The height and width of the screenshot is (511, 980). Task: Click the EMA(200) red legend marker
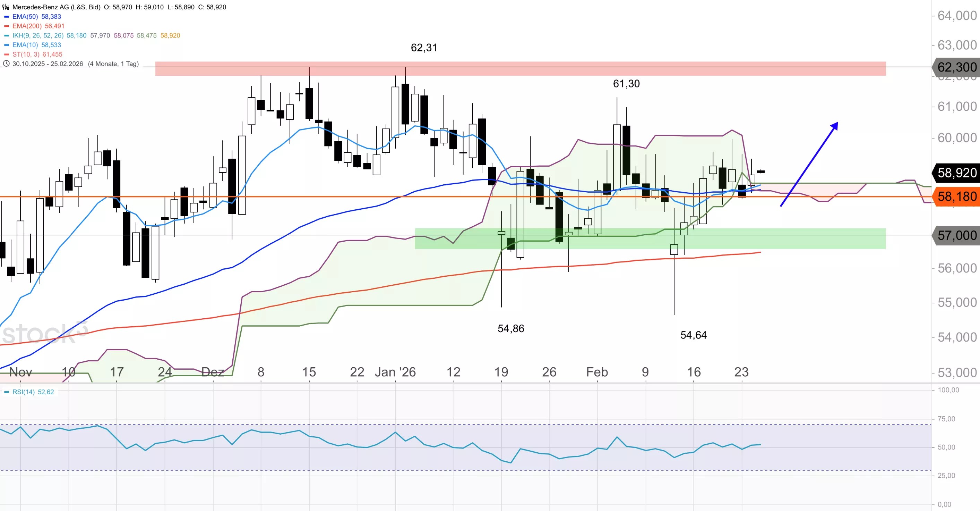pos(7,26)
